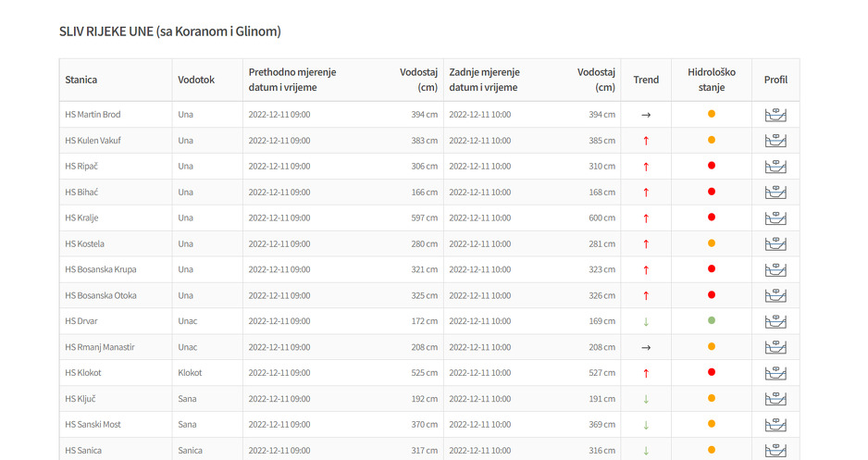868x460 pixels.
Task: Click downward trend arrow for HS Ključ
Action: [646, 399]
